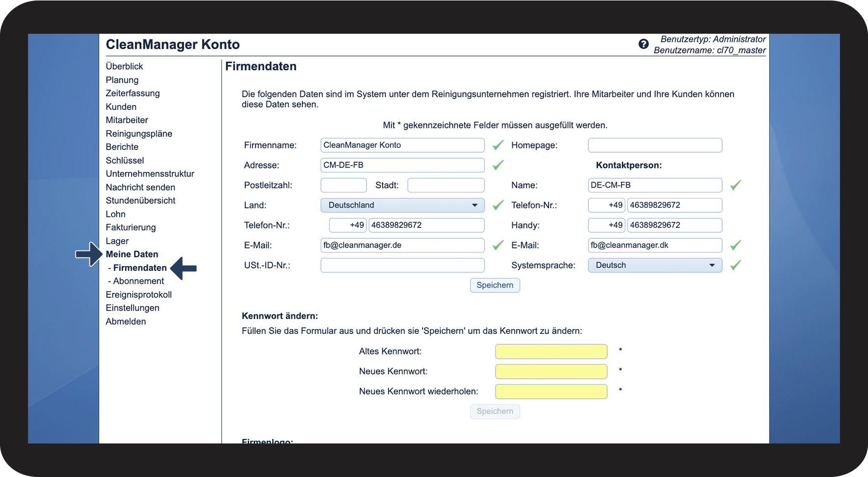The image size is (868, 477).
Task: Click the Homepage text field
Action: [x=654, y=145]
